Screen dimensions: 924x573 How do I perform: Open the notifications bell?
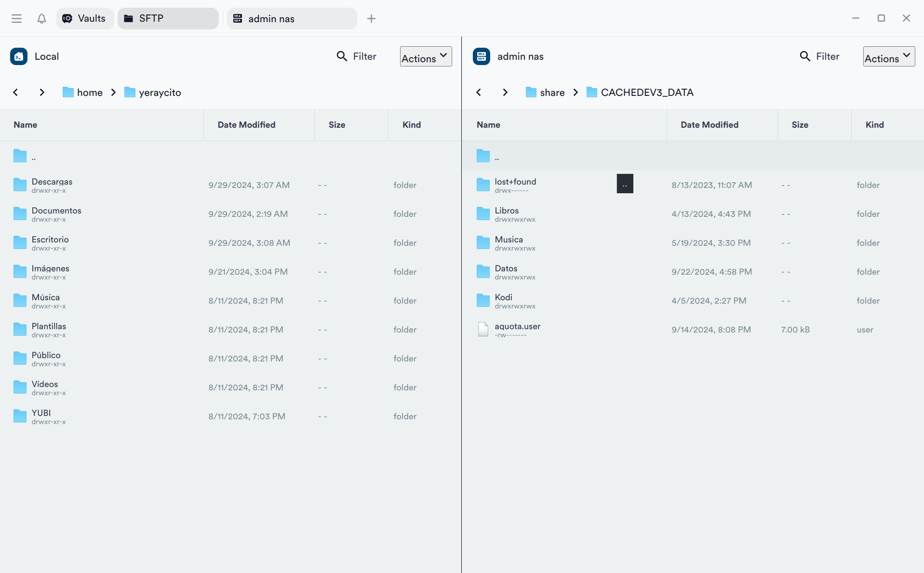(41, 18)
